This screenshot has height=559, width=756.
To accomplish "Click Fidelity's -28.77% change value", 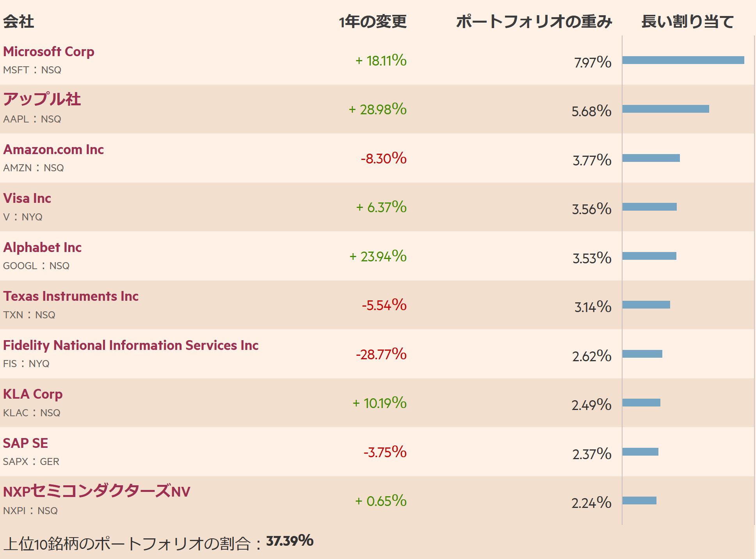I will tap(381, 355).
